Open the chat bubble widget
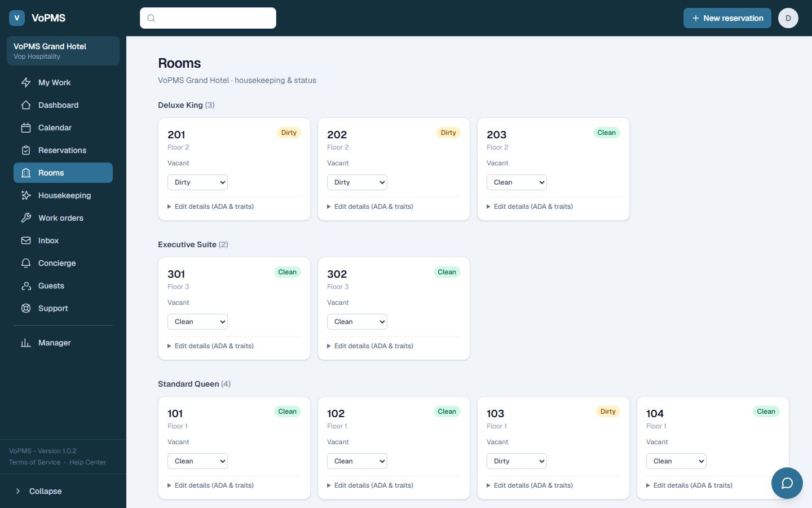This screenshot has width=812, height=508. click(x=787, y=483)
